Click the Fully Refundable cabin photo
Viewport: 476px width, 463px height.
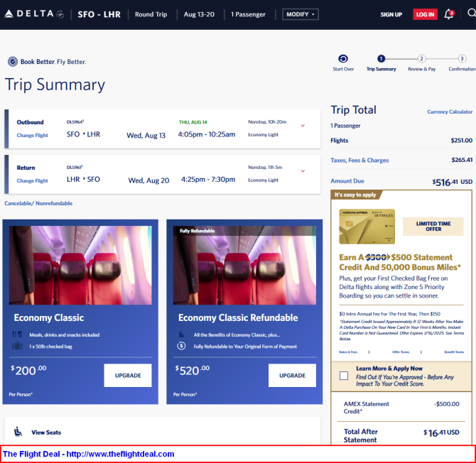pyautogui.click(x=244, y=265)
